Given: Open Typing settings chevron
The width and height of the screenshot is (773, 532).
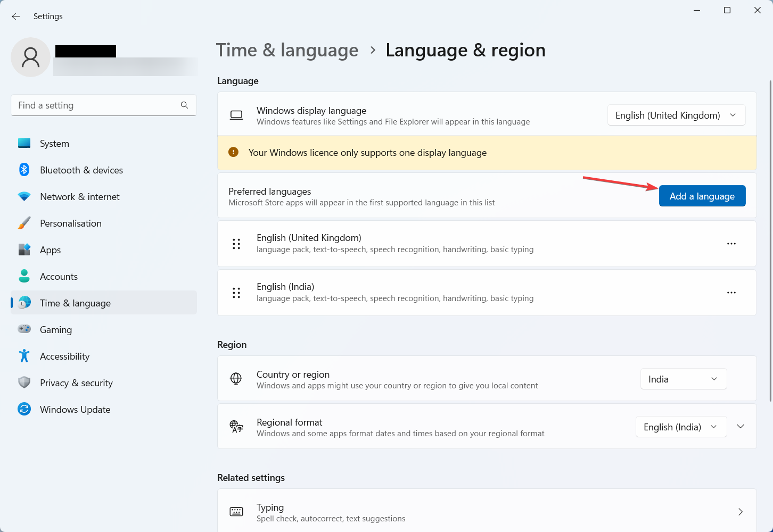Looking at the screenshot, I should coord(741,512).
